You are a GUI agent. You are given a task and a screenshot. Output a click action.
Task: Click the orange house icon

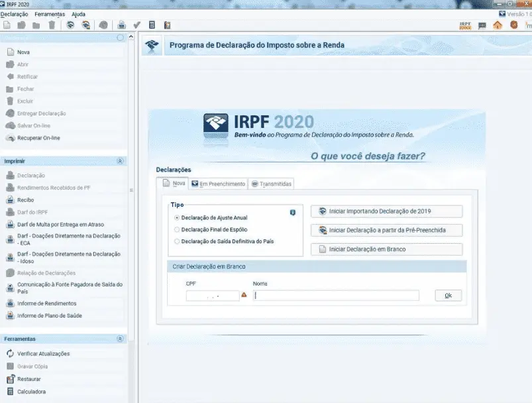pos(497,25)
